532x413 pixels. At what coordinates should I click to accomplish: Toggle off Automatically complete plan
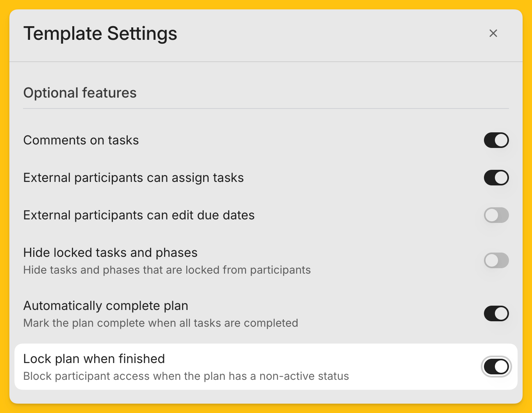point(496,313)
